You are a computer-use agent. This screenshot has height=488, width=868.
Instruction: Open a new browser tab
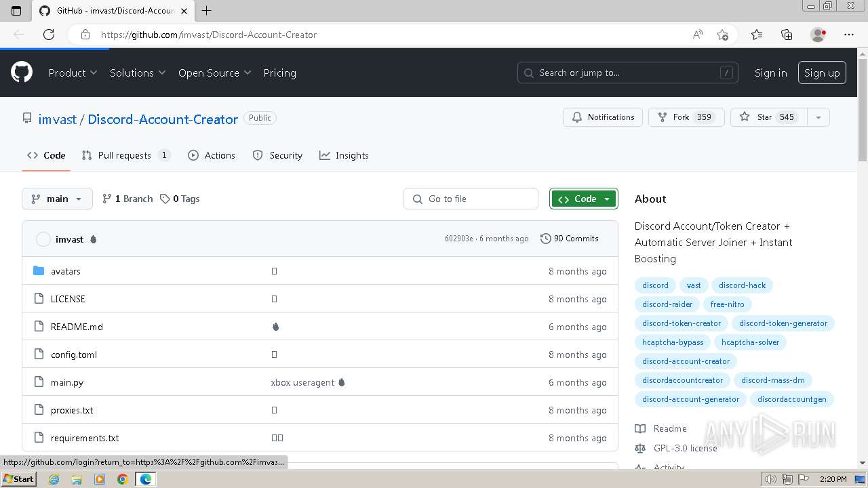(207, 11)
